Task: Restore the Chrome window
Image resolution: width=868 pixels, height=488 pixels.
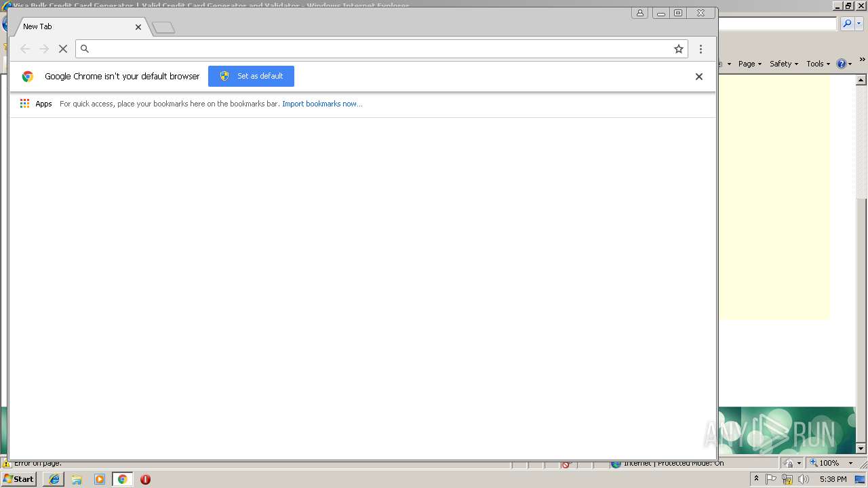Action: tap(678, 13)
